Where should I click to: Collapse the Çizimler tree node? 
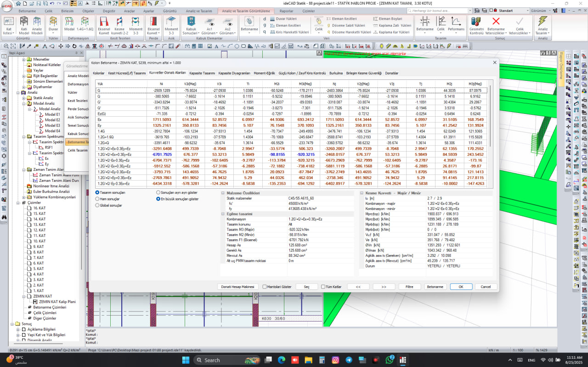[x=18, y=203]
